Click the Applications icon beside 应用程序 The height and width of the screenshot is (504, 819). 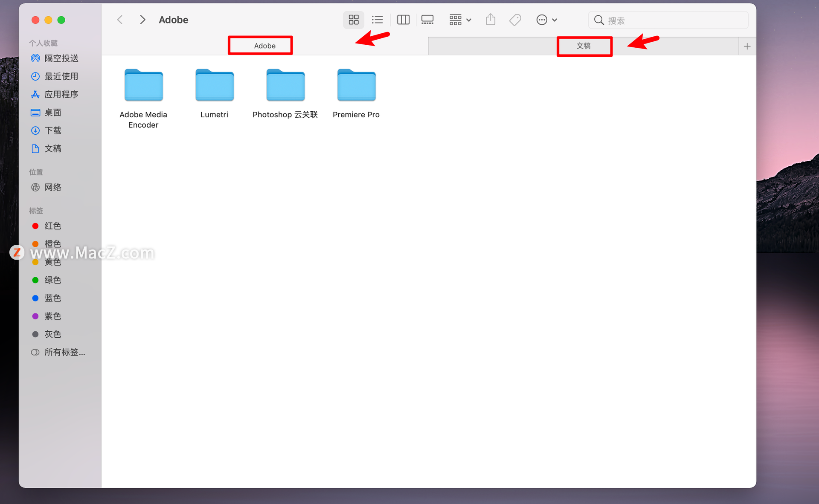35,94
